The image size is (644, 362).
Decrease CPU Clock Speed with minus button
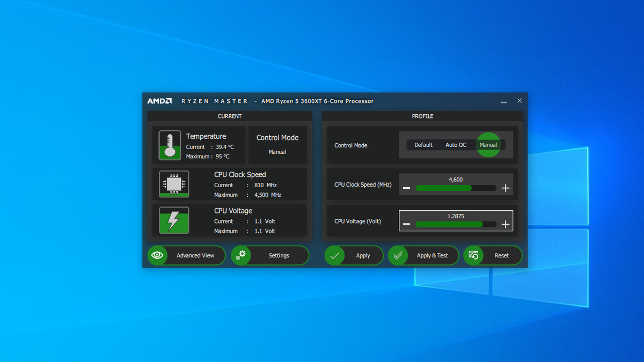click(x=407, y=188)
